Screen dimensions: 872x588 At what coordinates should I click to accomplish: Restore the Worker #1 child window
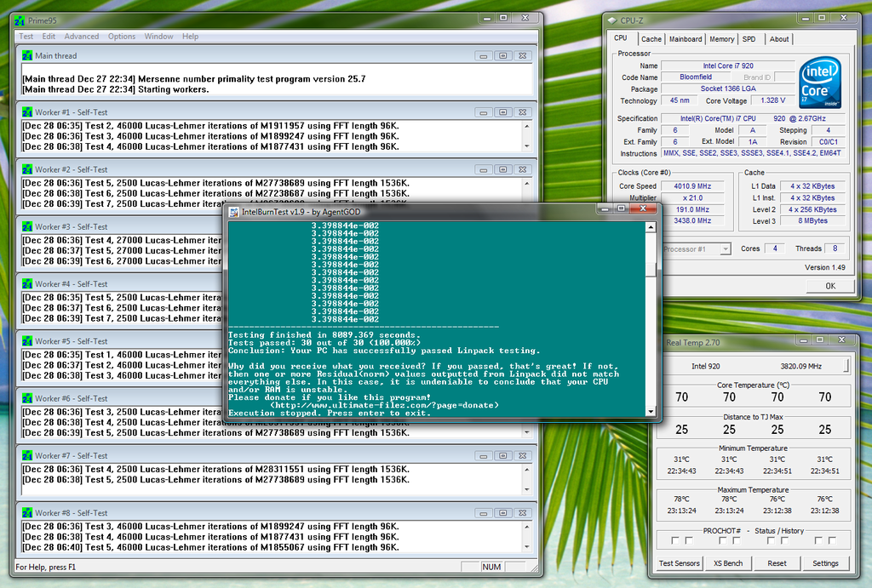coord(503,112)
